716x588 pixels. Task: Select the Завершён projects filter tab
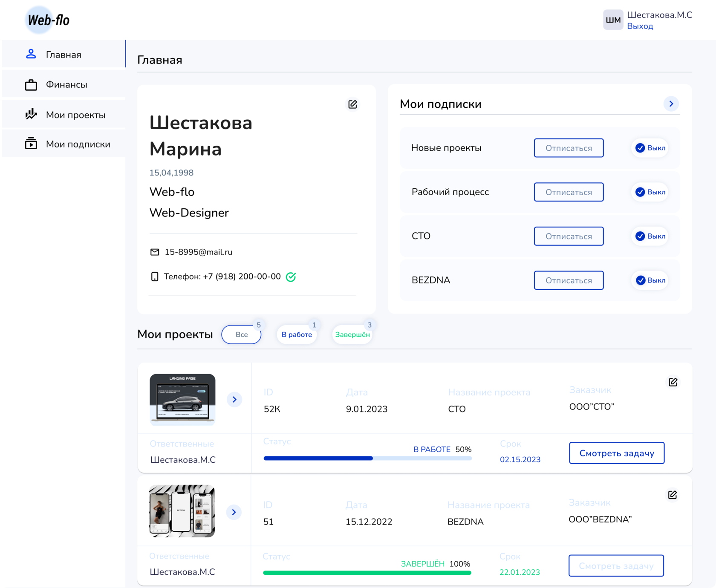(352, 334)
